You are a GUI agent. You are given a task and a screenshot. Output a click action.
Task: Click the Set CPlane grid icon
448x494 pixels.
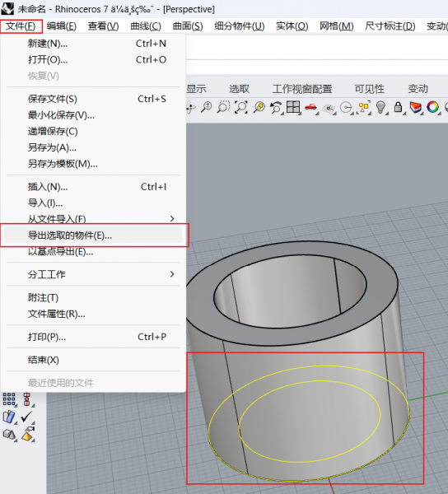[x=329, y=108]
